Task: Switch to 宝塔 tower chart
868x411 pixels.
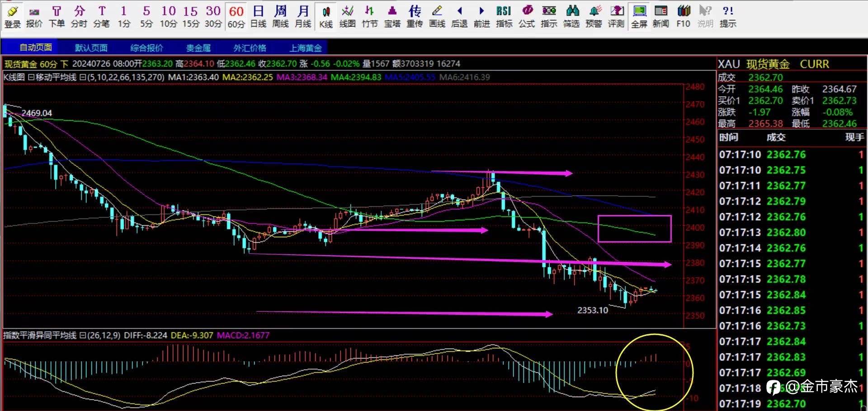Action: (392, 17)
